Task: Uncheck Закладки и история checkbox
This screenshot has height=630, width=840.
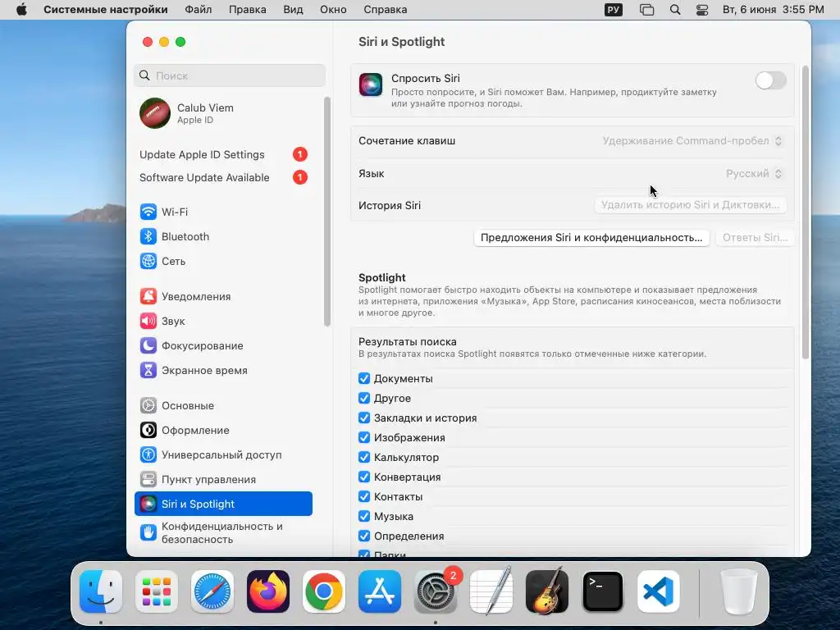Action: 364,418
